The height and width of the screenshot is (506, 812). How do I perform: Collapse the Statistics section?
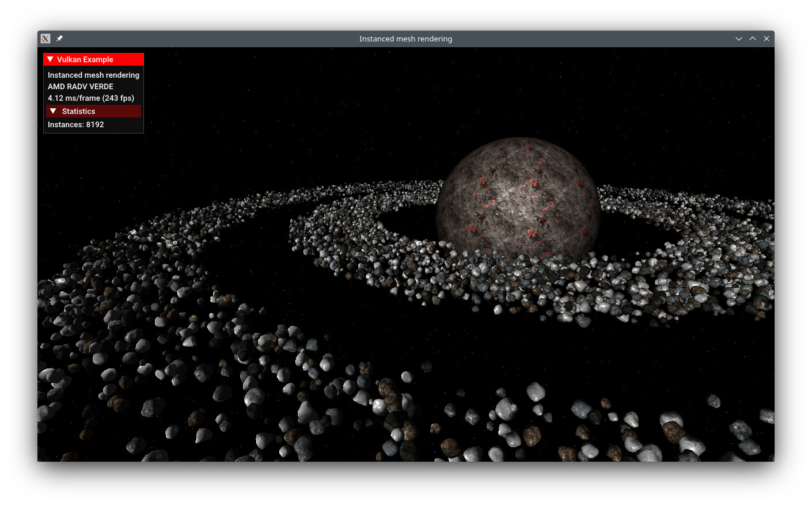click(x=53, y=111)
